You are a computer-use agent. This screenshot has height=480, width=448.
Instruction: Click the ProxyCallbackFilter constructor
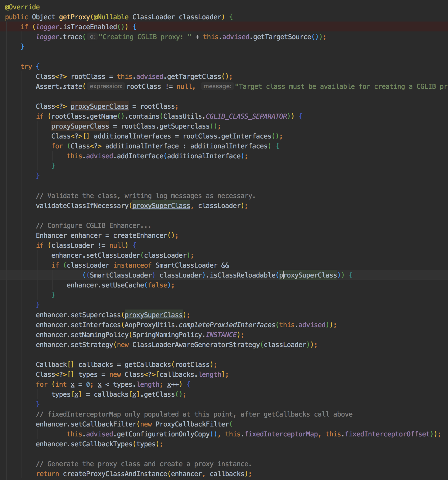pos(192,424)
